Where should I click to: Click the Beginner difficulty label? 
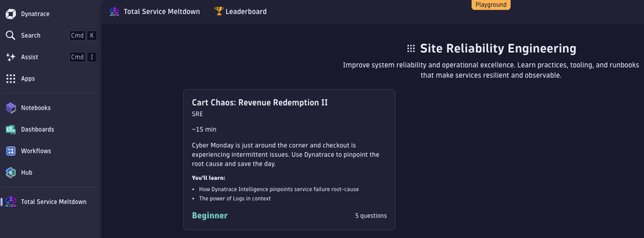click(x=210, y=215)
